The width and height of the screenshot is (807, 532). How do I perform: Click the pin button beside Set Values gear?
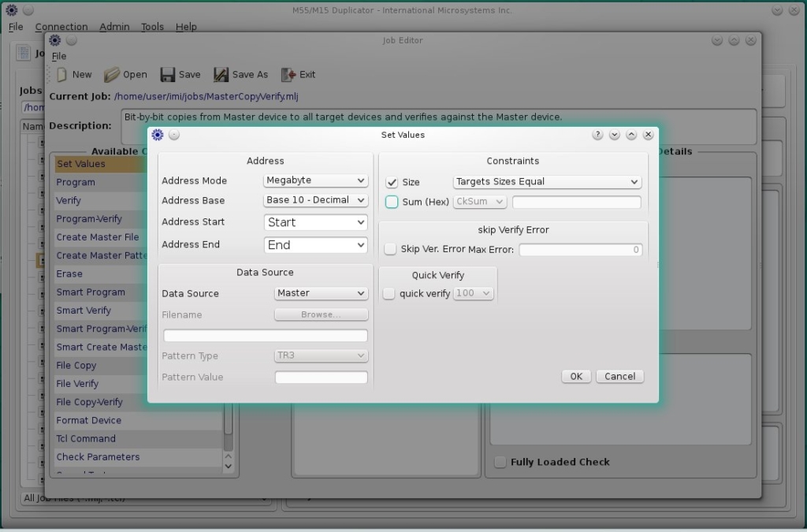tap(174, 135)
